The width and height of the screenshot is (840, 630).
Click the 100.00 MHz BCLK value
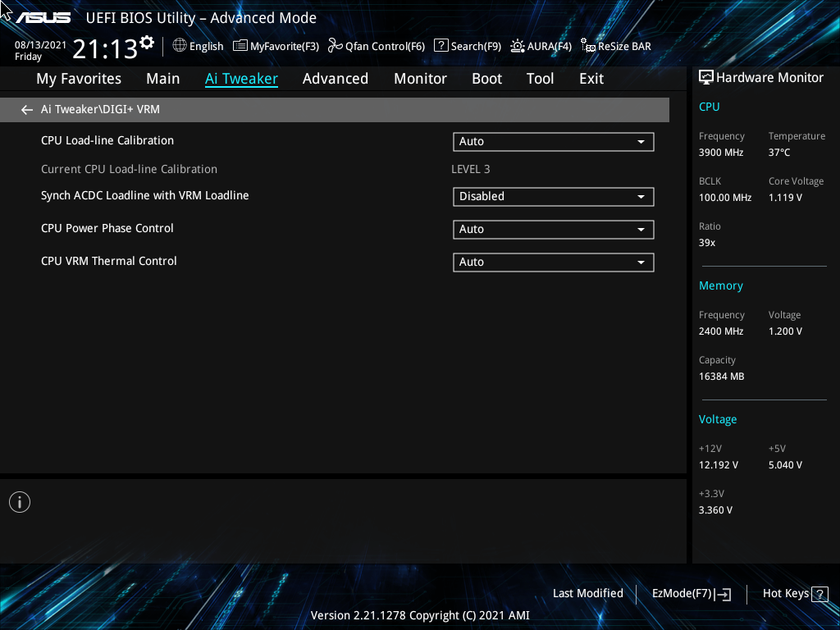point(725,198)
